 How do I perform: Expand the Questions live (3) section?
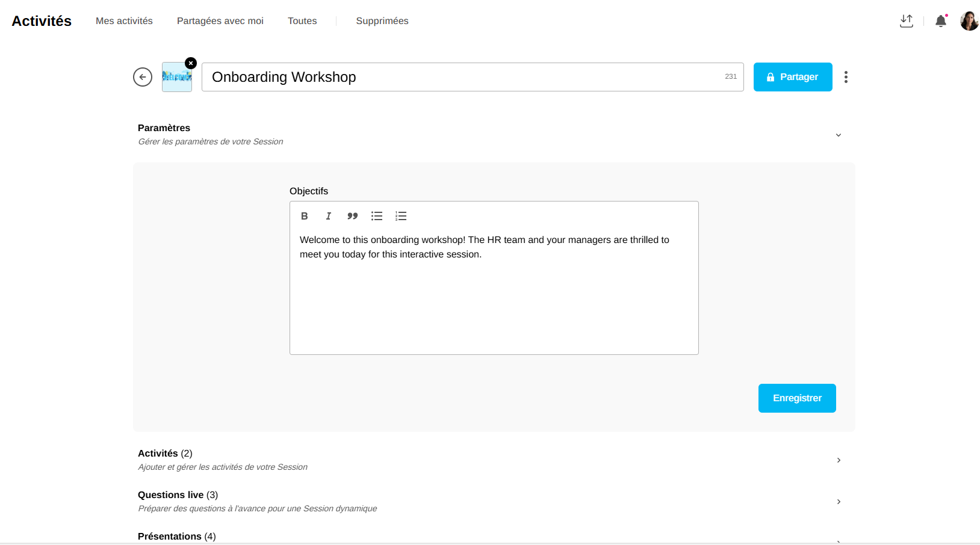pos(839,502)
